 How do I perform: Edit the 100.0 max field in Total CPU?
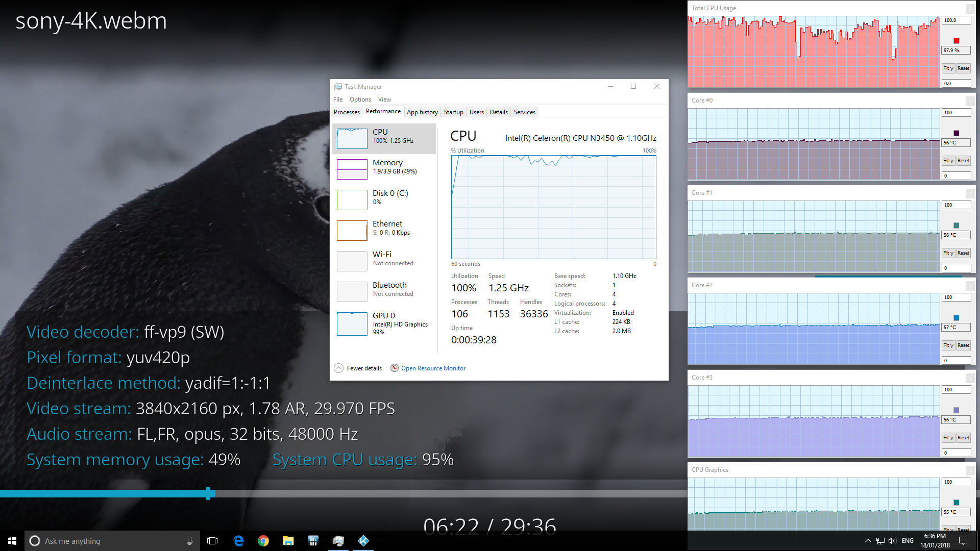pos(956,20)
